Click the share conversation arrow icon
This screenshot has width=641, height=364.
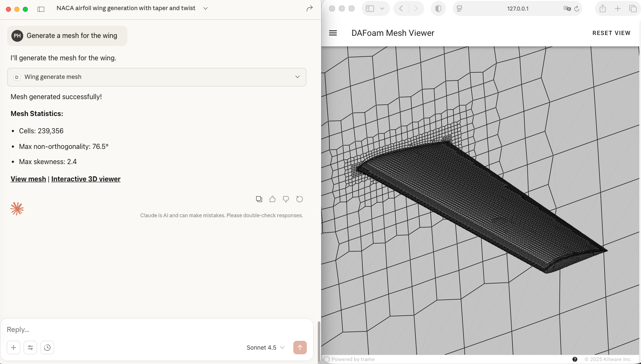pyautogui.click(x=309, y=8)
